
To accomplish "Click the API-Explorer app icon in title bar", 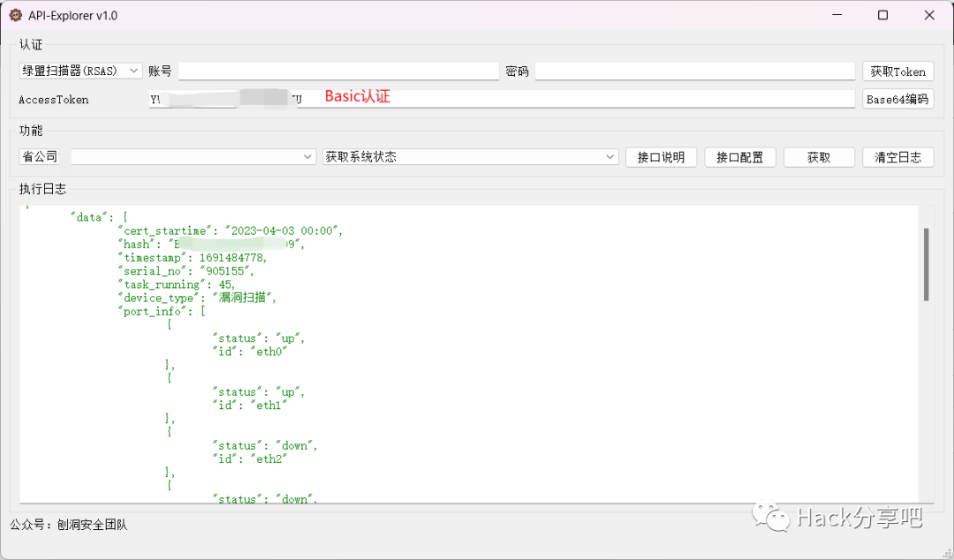I will click(x=16, y=15).
